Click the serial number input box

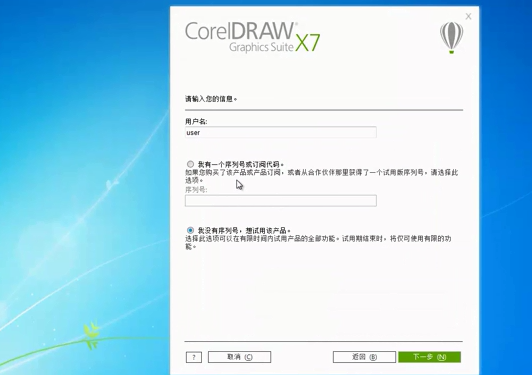pos(281,201)
